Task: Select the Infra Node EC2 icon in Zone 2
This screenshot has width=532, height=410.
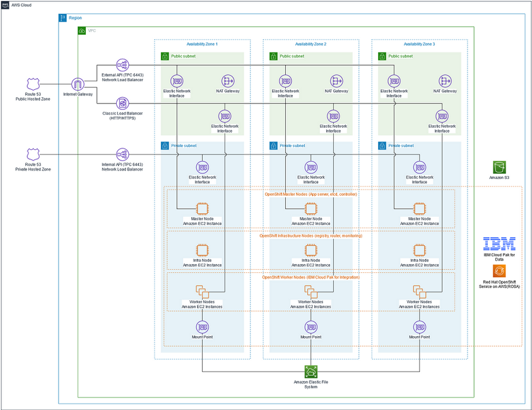Action: tap(310, 250)
